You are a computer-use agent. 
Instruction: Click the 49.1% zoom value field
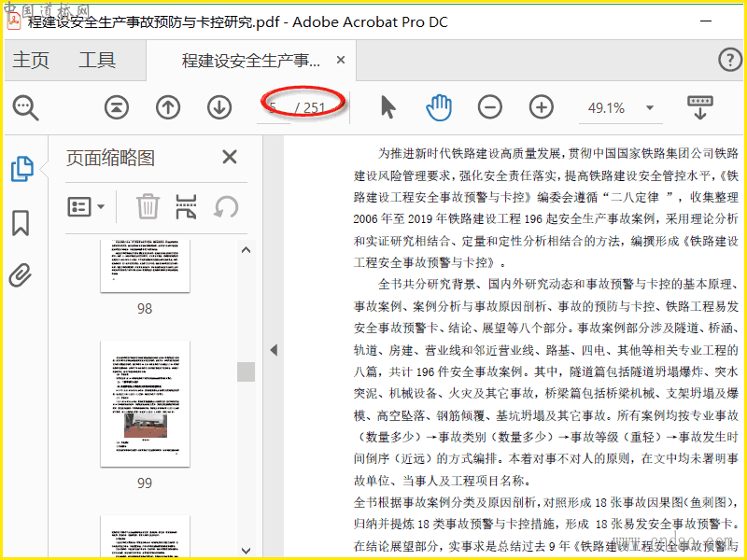coord(606,108)
